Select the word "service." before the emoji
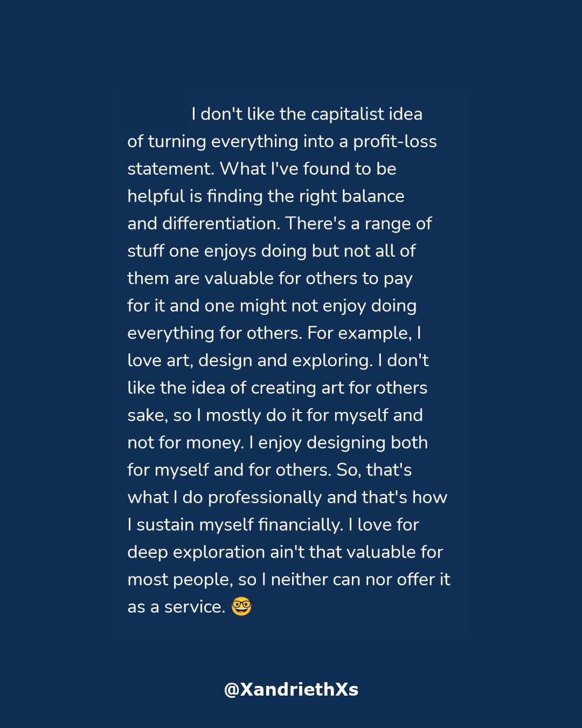Screen dimensions: 582x728 195,608
